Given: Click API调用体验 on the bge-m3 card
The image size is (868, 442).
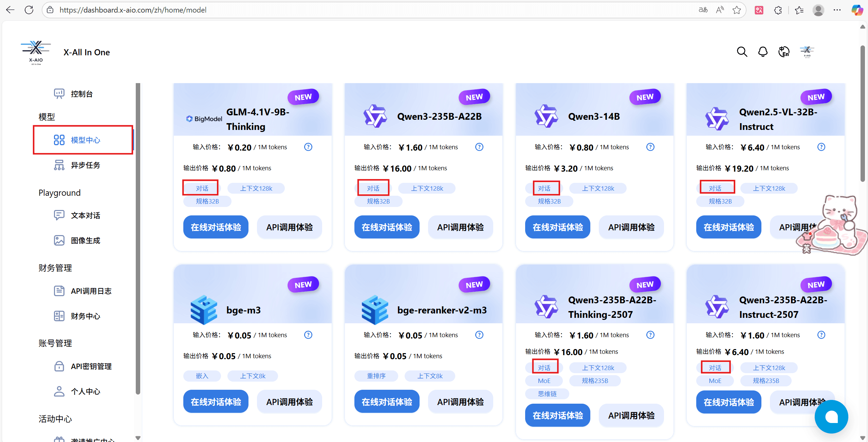Looking at the screenshot, I should 289,402.
